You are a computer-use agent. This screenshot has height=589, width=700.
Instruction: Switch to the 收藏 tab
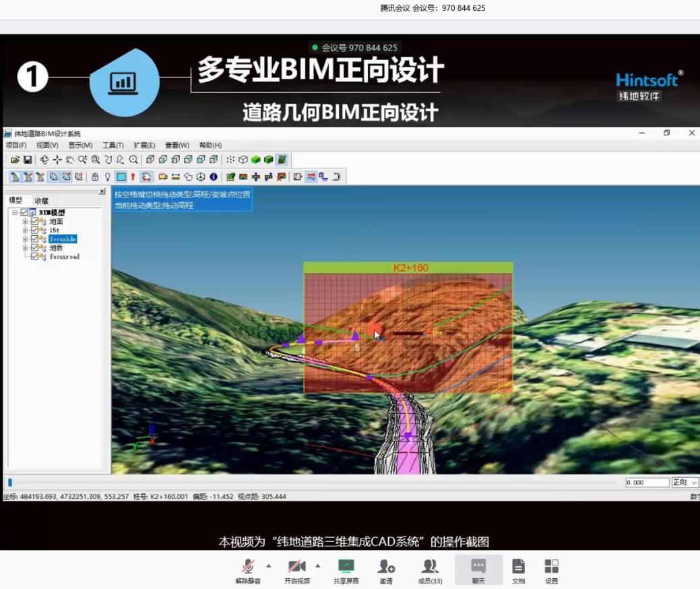pyautogui.click(x=41, y=201)
